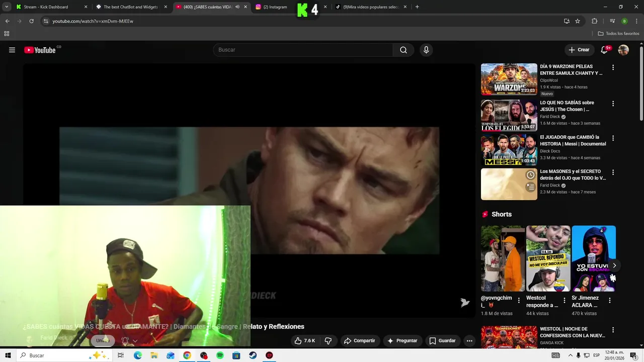Click Compartir share button
This screenshot has width=644, height=362.
(360, 341)
